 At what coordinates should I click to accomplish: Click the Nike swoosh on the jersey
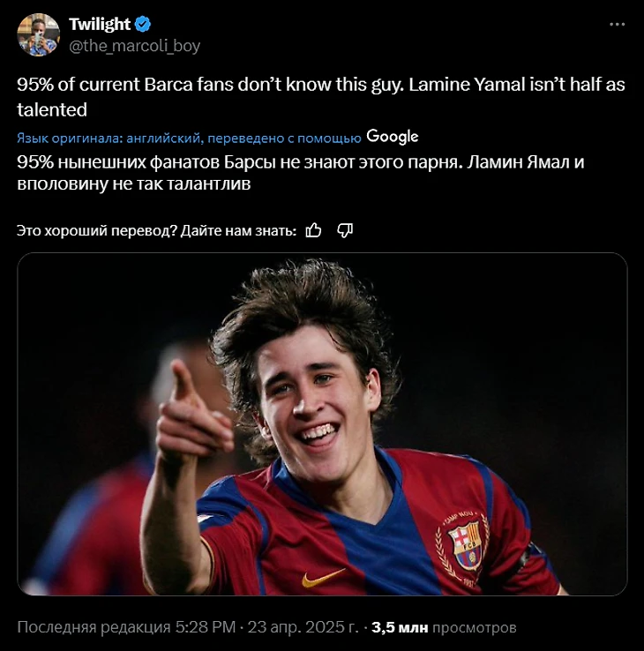pos(323,578)
